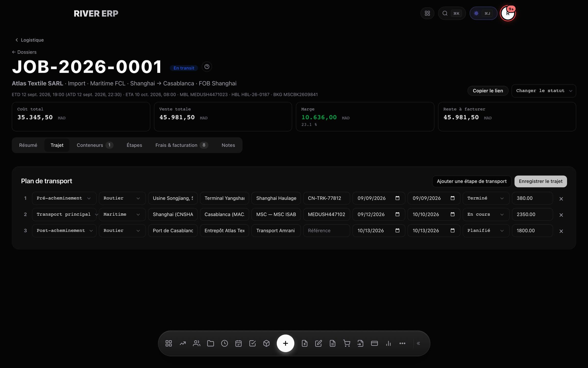Remove transport step 3 with X
The image size is (588, 368).
point(561,231)
